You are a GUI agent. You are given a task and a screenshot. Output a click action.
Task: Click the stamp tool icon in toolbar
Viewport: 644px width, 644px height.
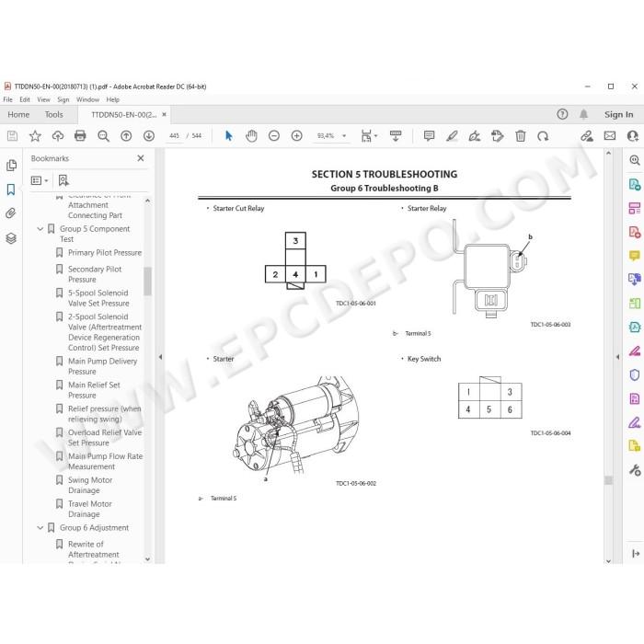pos(498,136)
